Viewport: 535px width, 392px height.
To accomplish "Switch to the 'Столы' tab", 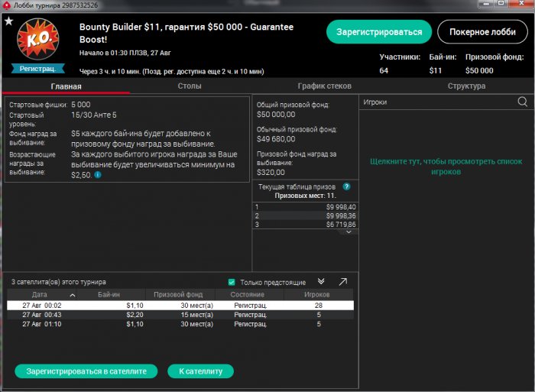I will point(190,86).
